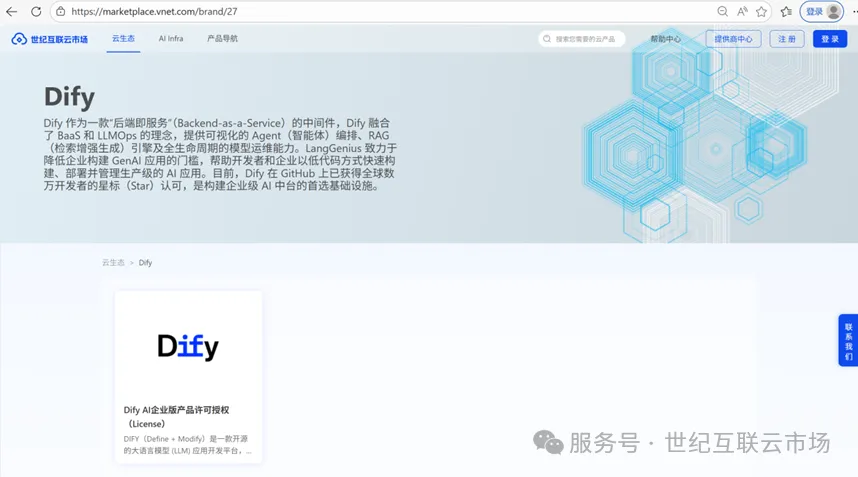Select the 云生态 tab

pos(123,39)
